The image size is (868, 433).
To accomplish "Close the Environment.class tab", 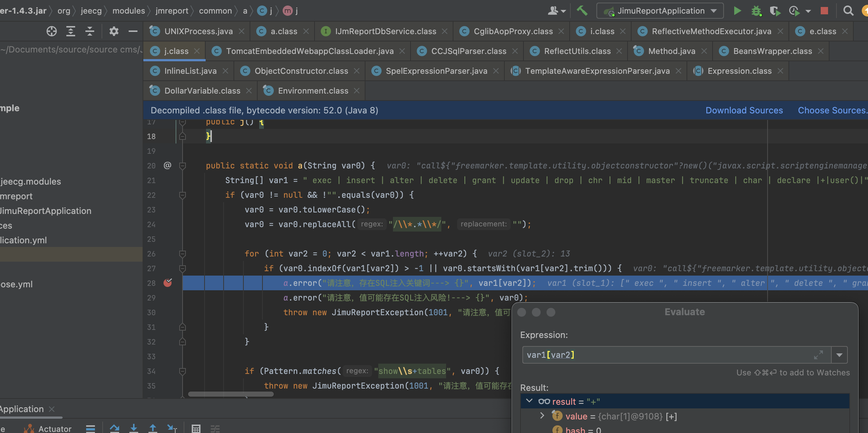I will 357,91.
